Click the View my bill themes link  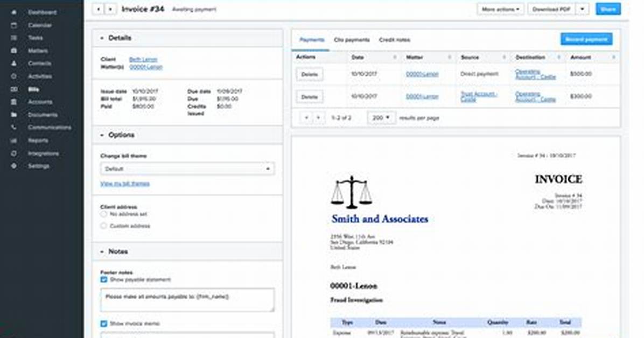(x=125, y=184)
